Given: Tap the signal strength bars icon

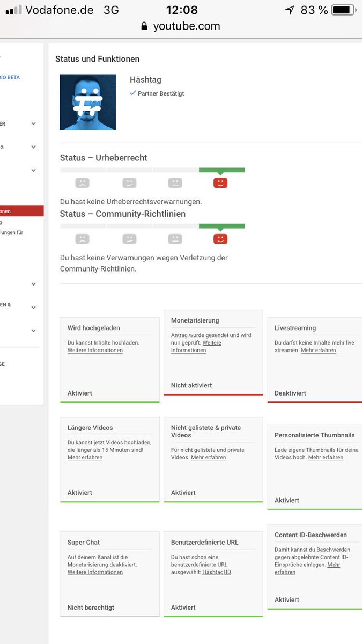Looking at the screenshot, I should pos(13,10).
